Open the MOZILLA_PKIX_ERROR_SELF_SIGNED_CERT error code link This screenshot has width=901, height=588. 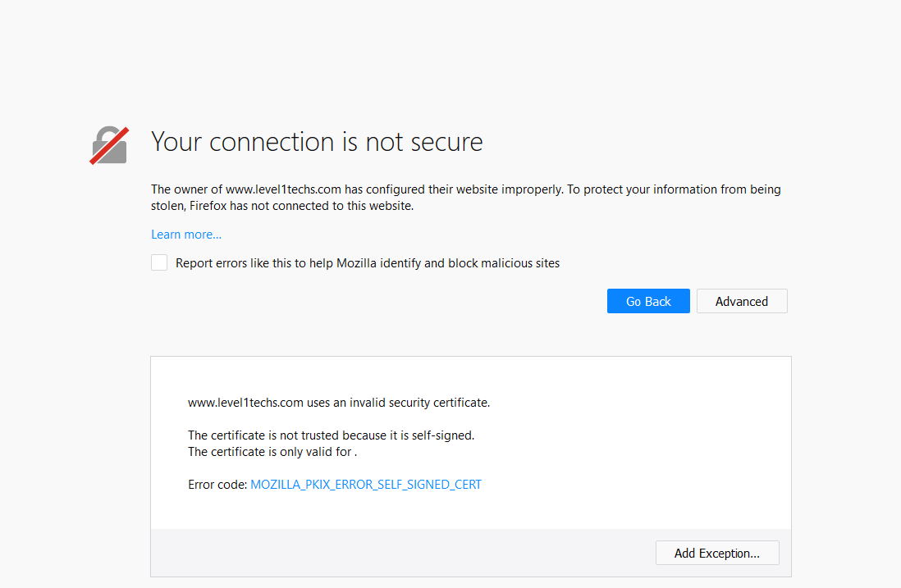coord(366,485)
